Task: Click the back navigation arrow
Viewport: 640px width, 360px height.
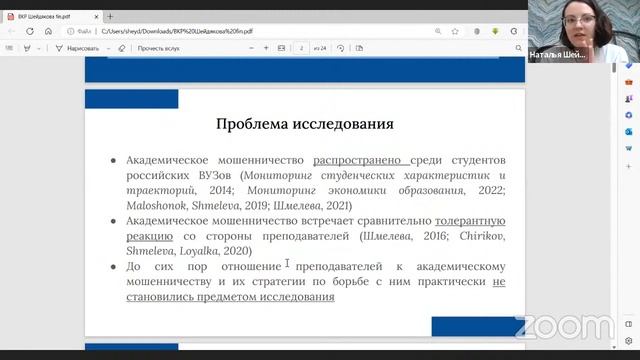Action: click(11, 31)
